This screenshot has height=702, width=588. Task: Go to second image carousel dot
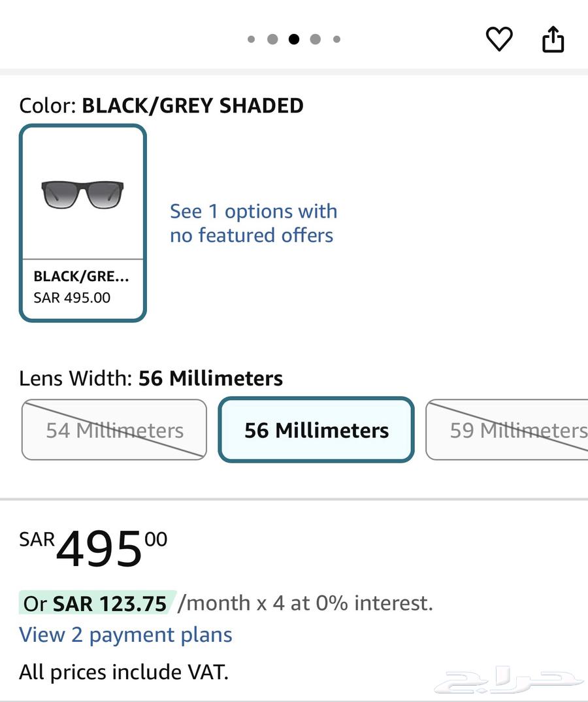[x=272, y=39]
